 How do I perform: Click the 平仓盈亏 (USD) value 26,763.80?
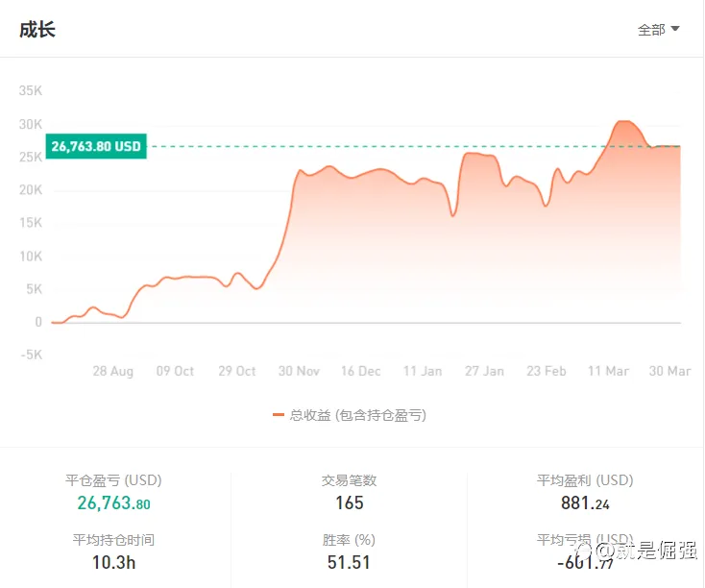[113, 503]
